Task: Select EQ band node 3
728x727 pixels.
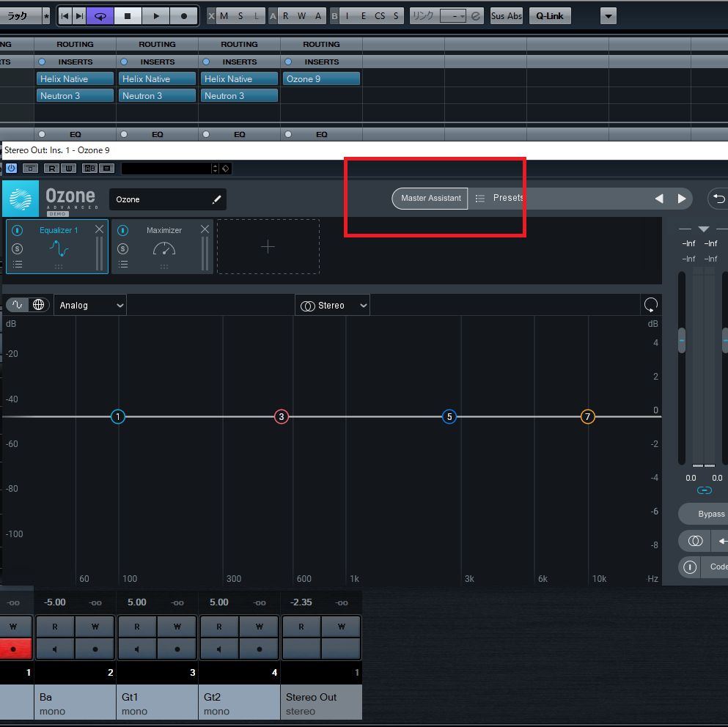Action: [282, 416]
